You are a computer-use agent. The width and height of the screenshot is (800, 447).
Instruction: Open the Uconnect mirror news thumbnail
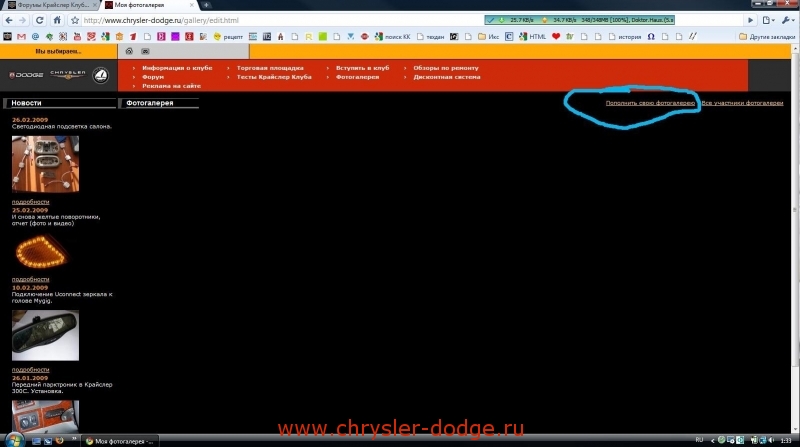pos(45,335)
